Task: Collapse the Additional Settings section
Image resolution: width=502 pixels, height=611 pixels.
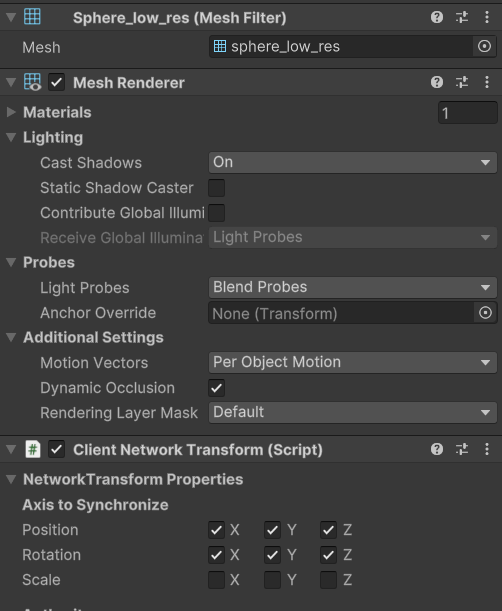Action: click(11, 337)
